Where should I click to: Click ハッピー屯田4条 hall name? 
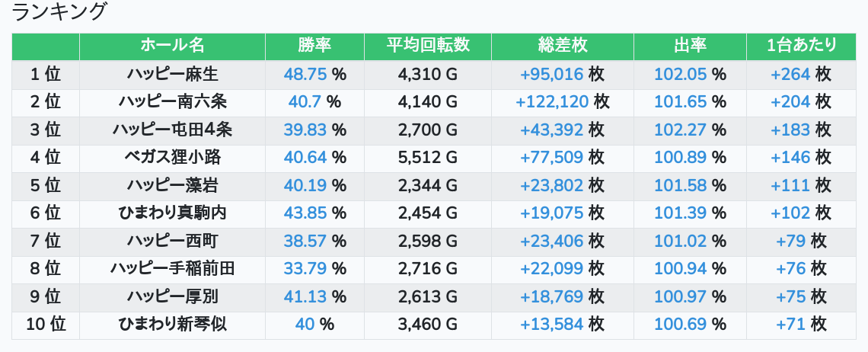click(172, 130)
